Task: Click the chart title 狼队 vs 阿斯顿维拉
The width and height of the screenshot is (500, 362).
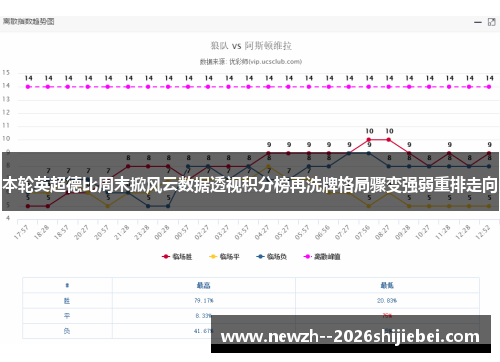Action: click(x=251, y=45)
